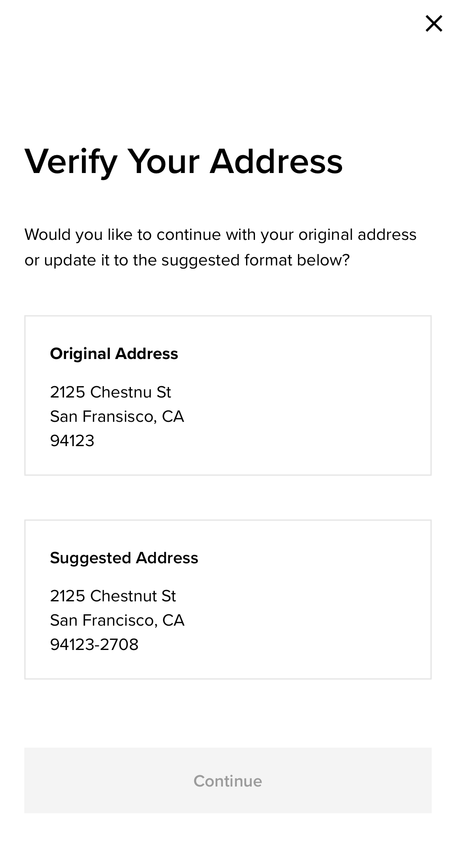Tap the misspelled "2125 Chestnu St" line

pos(110,392)
